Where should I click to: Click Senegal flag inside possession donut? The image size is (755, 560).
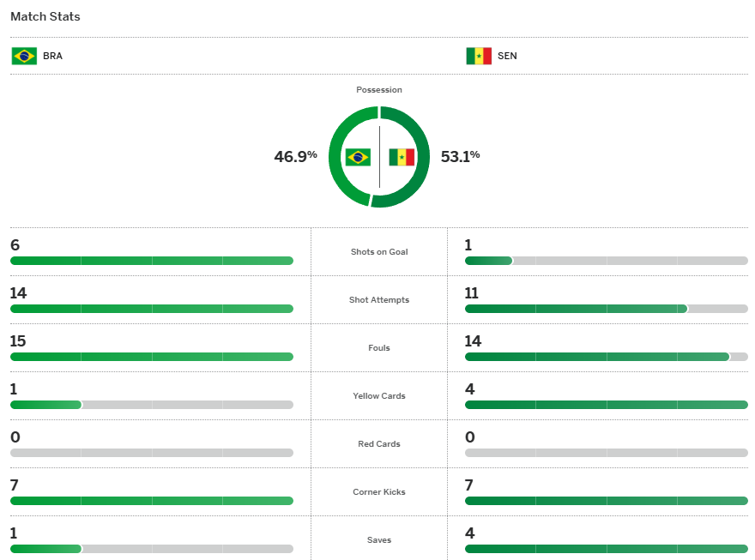402,157
